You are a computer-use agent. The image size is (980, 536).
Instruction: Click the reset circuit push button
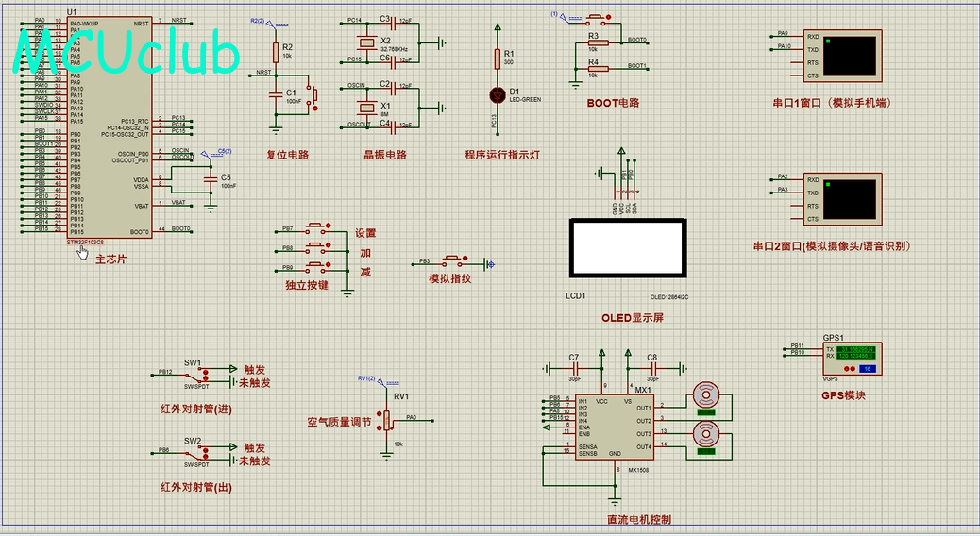pyautogui.click(x=312, y=95)
